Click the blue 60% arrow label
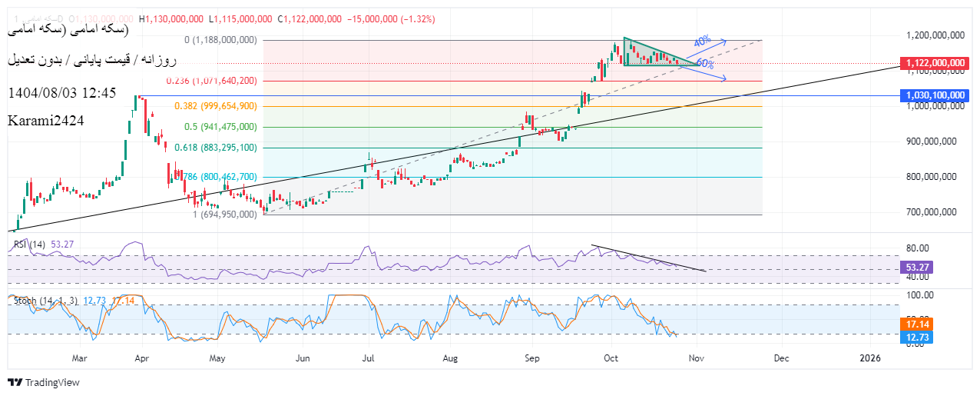 click(704, 64)
